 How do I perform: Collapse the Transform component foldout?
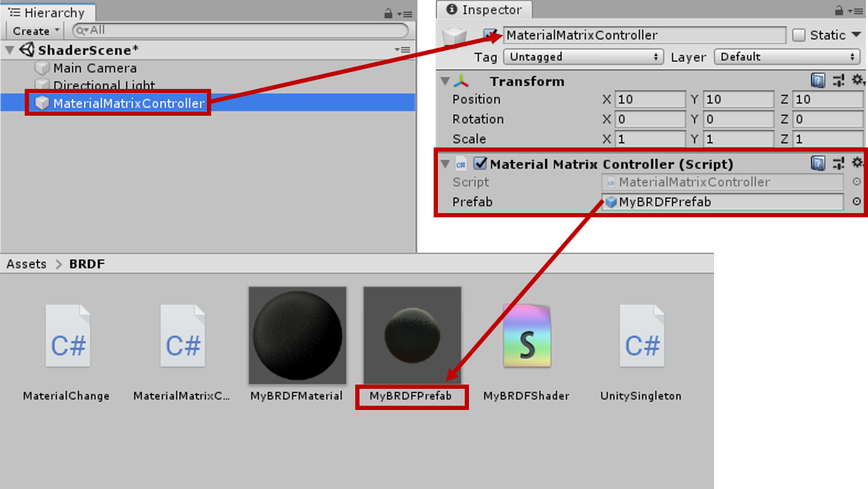pyautogui.click(x=444, y=82)
